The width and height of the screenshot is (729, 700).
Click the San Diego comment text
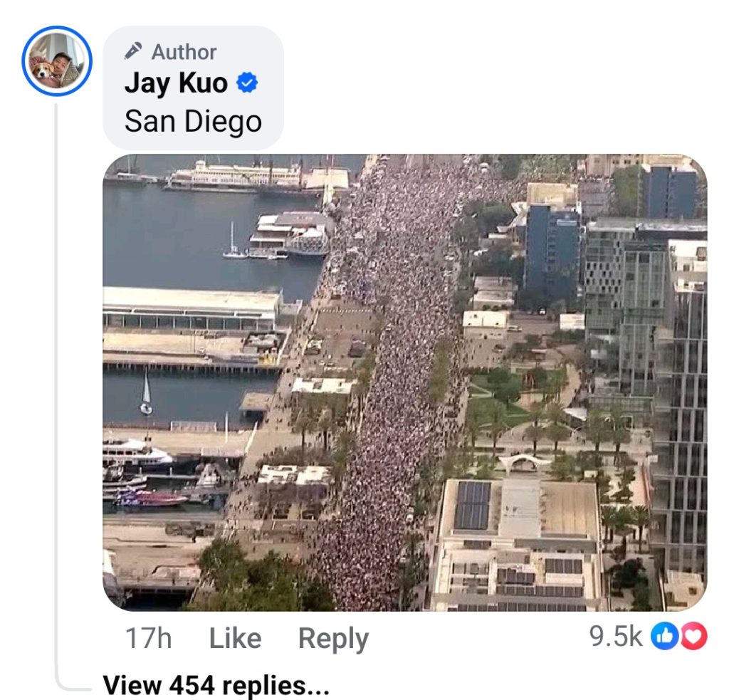(193, 121)
